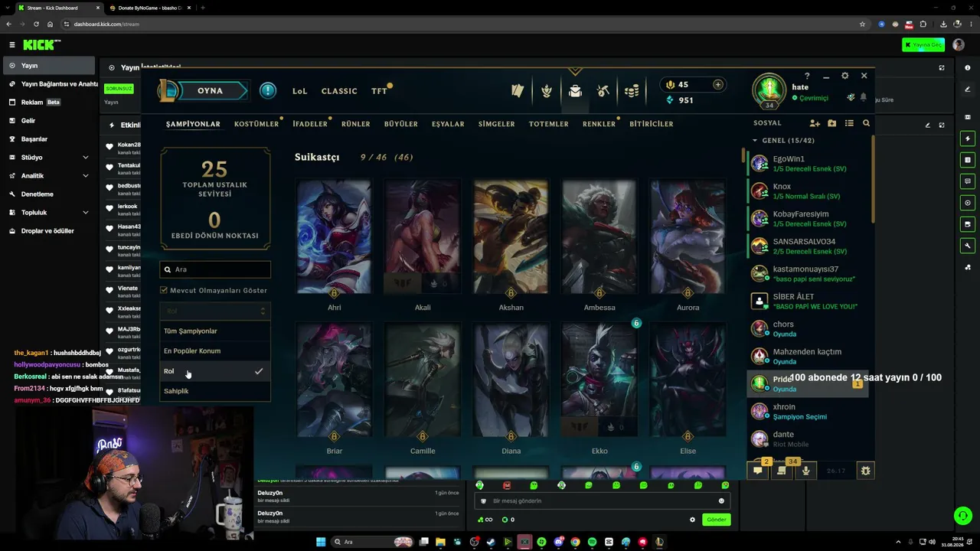Click the Kick logo

41,44
